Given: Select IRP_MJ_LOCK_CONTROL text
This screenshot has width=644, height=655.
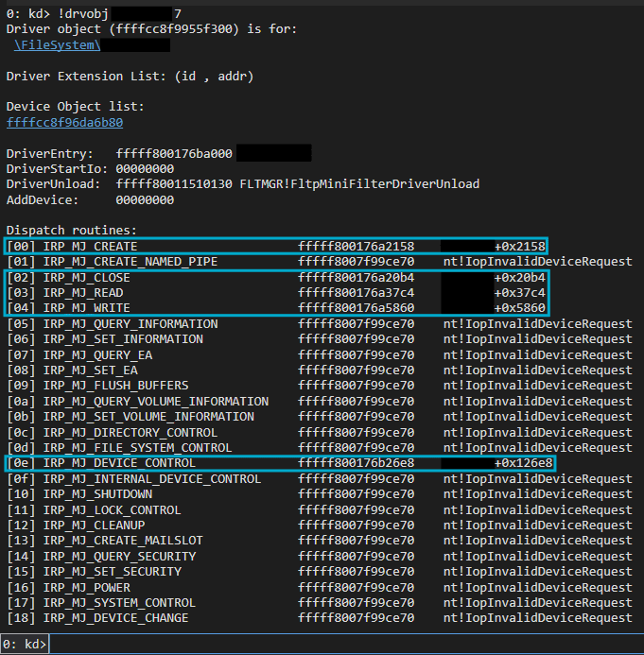Looking at the screenshot, I should pos(112,510).
